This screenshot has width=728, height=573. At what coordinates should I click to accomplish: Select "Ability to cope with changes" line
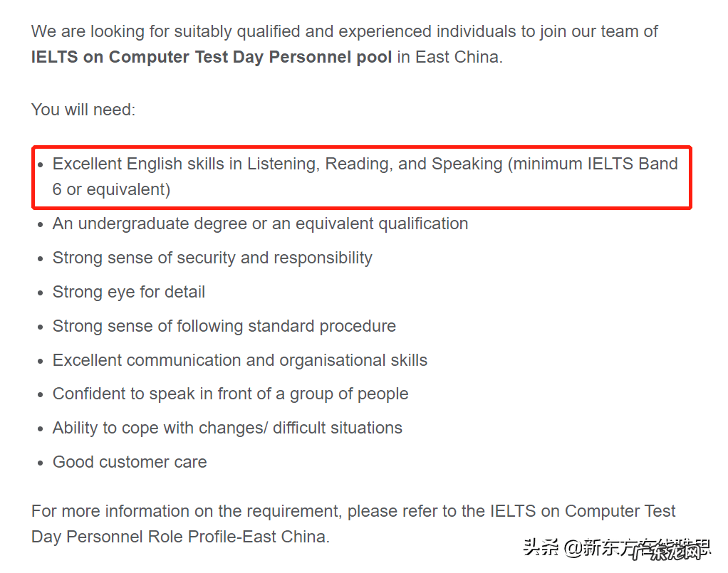[227, 429]
